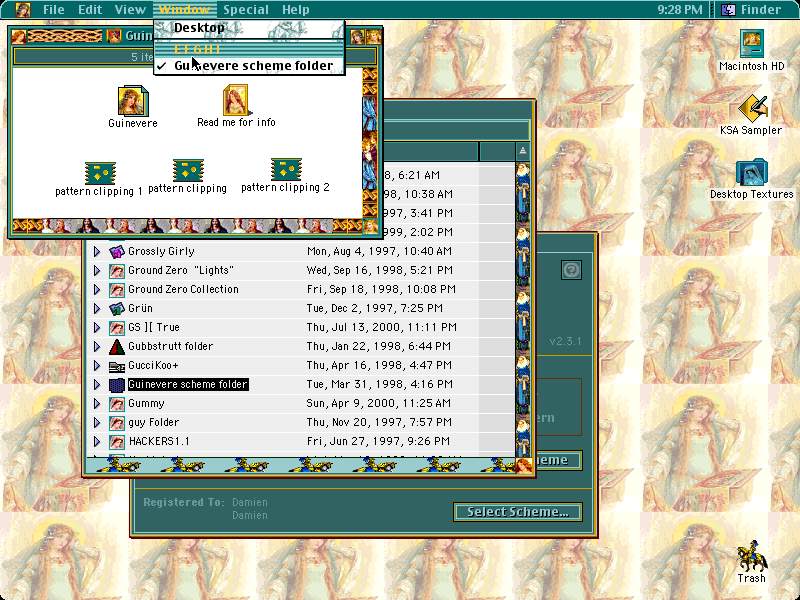Click the date "Fri, Jun 27, 1997, 9:26 PM"
The image size is (800, 600).
tap(378, 442)
